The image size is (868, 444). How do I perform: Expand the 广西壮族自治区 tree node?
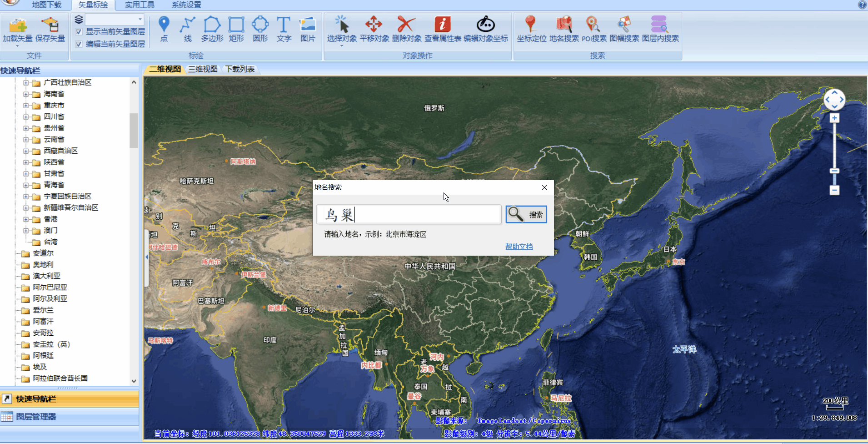(26, 83)
